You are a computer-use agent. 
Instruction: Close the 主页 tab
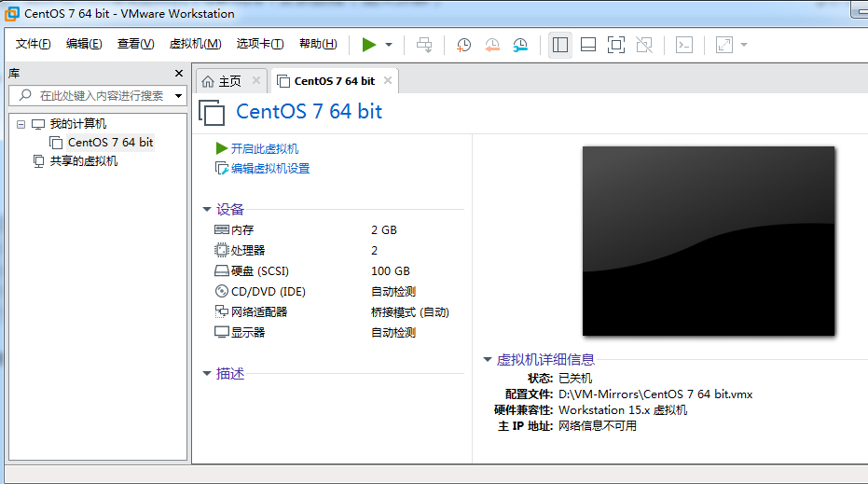[256, 80]
